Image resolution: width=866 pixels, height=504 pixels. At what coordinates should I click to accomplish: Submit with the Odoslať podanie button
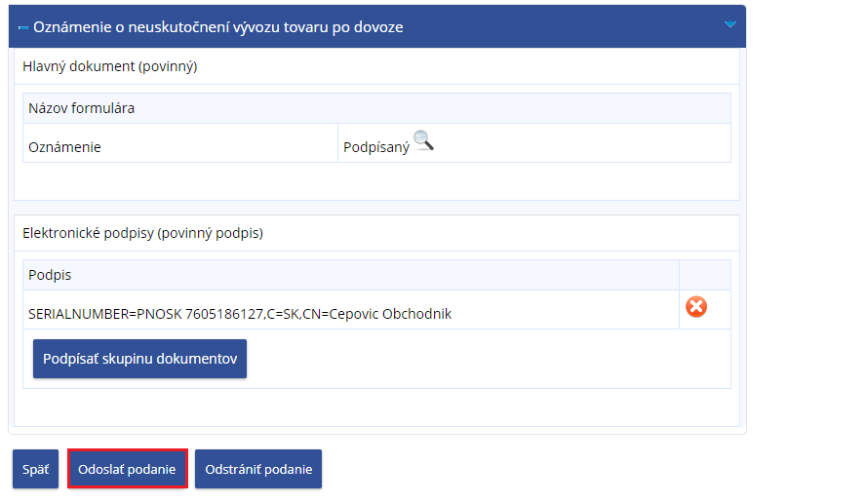point(128,469)
